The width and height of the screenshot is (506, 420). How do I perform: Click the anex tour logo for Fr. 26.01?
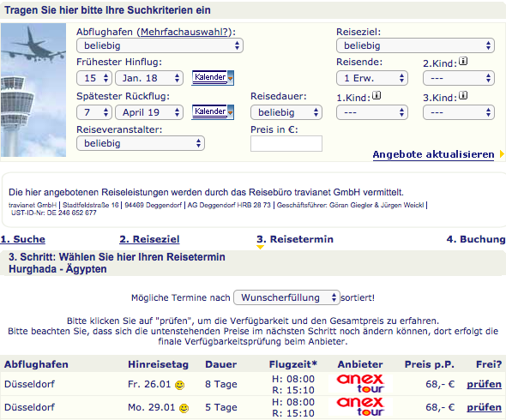point(360,384)
